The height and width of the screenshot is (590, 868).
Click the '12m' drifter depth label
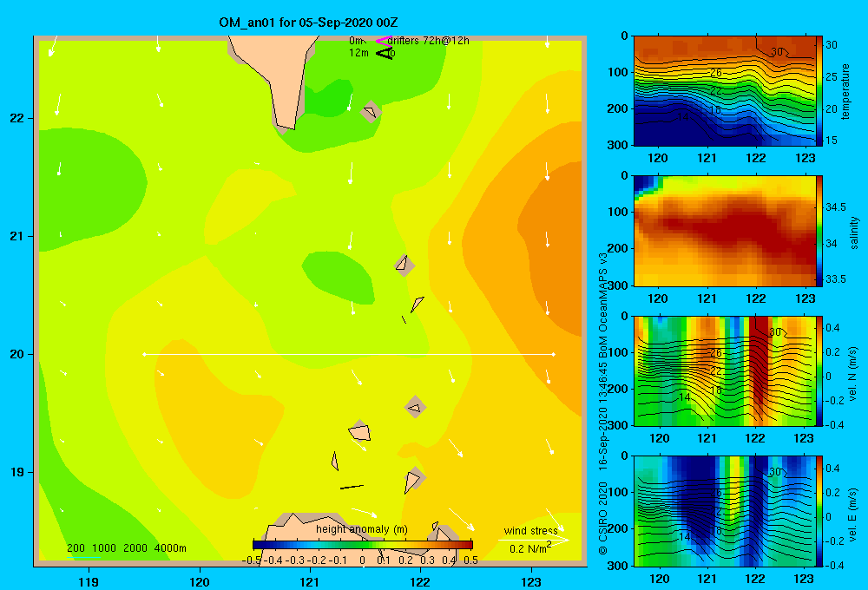point(358,53)
